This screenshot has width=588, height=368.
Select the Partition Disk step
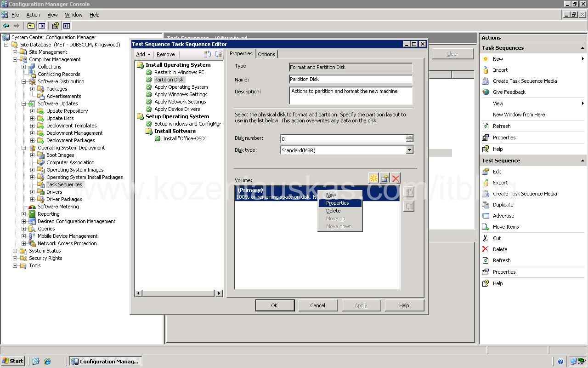169,80
